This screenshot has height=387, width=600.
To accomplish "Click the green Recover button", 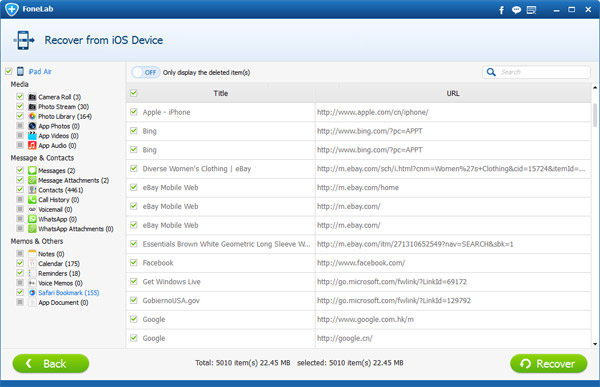I will pyautogui.click(x=548, y=363).
